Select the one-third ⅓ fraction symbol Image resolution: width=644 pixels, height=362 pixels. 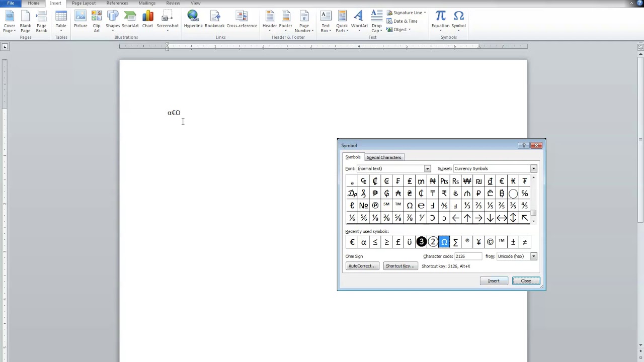(467, 206)
